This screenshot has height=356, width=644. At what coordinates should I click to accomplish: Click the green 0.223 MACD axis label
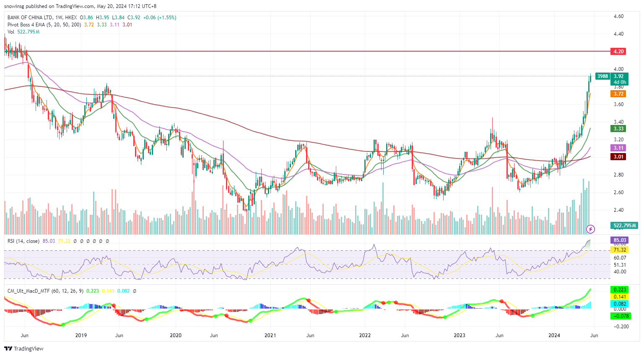tap(620, 290)
